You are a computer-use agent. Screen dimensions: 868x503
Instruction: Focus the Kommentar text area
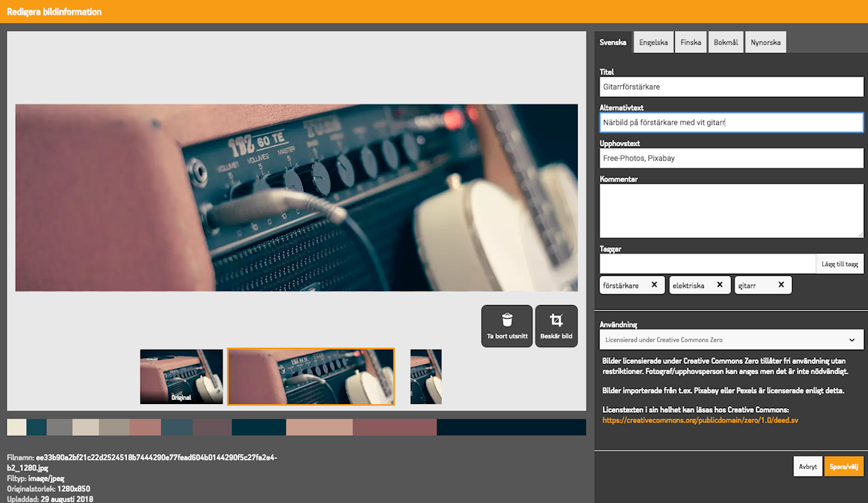click(x=731, y=211)
